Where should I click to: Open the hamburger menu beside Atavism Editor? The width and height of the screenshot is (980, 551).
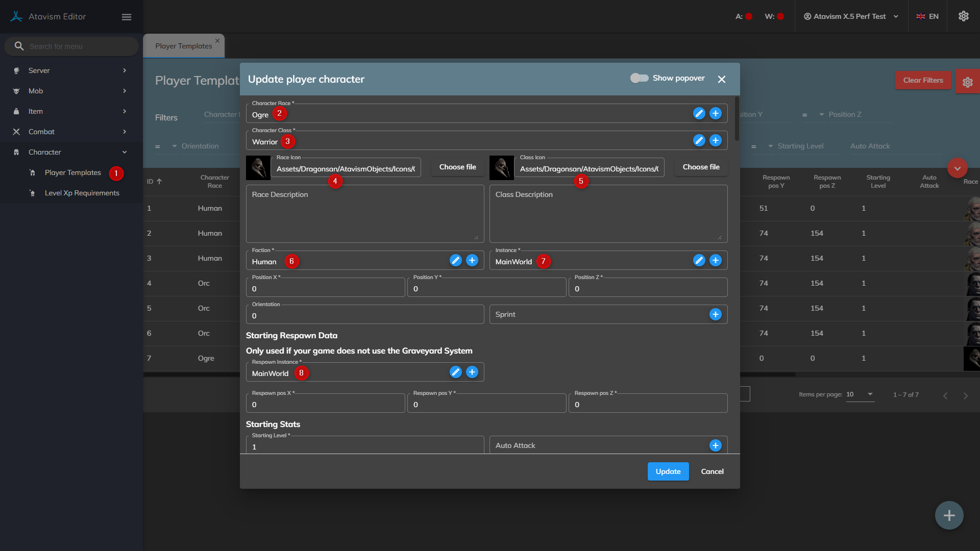coord(127,17)
